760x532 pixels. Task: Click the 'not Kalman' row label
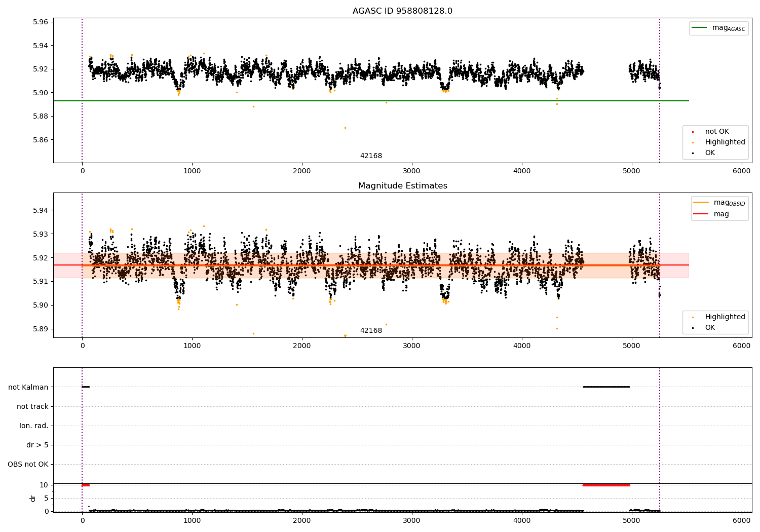click(28, 387)
